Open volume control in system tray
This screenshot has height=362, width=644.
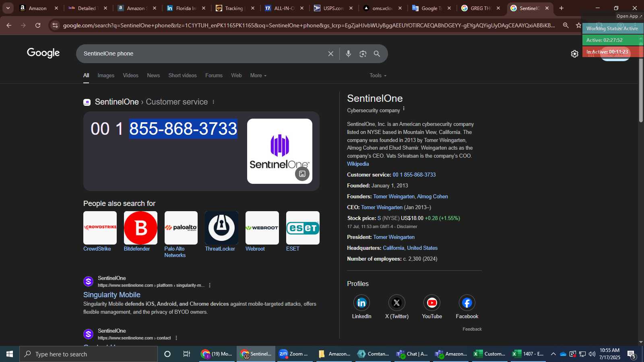click(592, 354)
